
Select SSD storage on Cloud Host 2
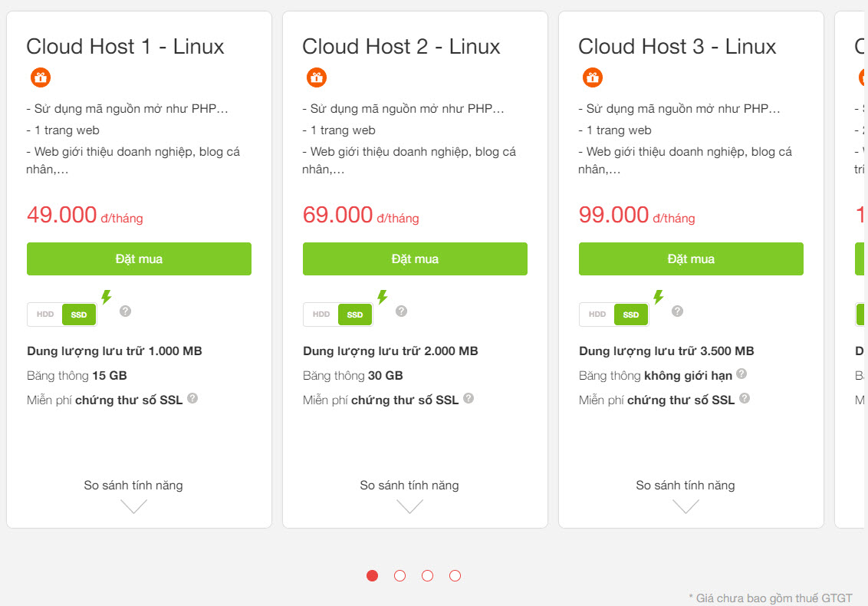354,315
